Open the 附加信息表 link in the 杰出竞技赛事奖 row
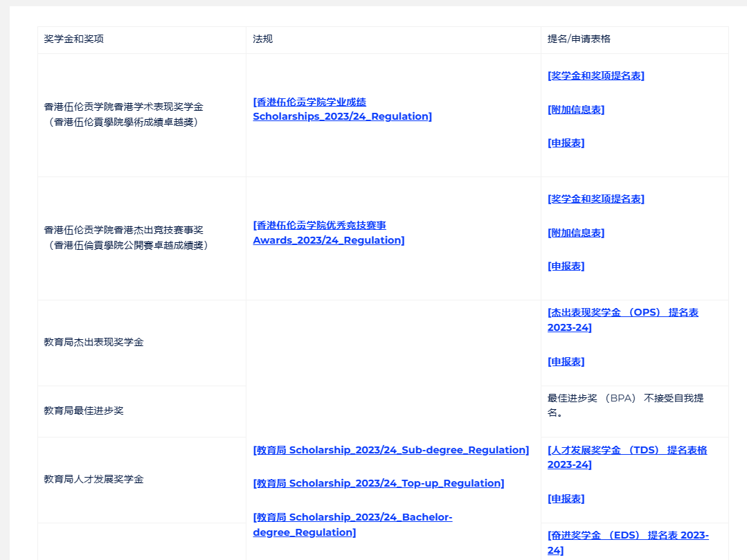Screen dimensions: 747x560 [576, 233]
